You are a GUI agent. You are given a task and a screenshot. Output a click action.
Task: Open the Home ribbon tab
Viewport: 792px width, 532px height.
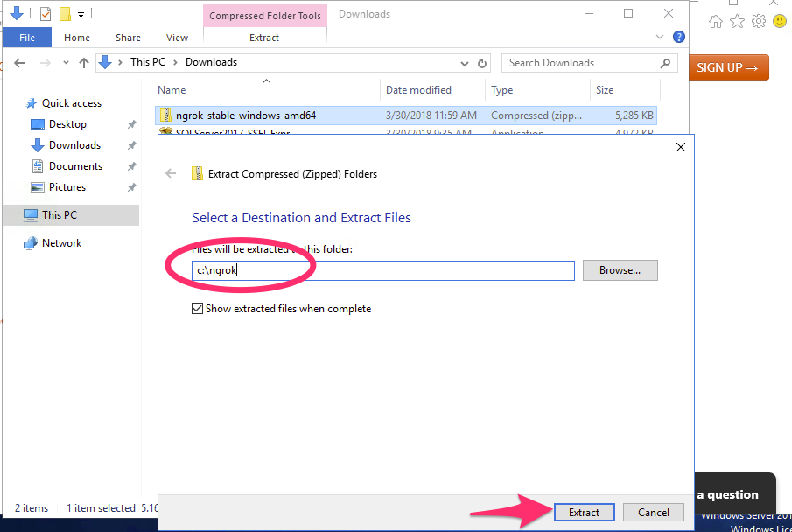click(77, 38)
